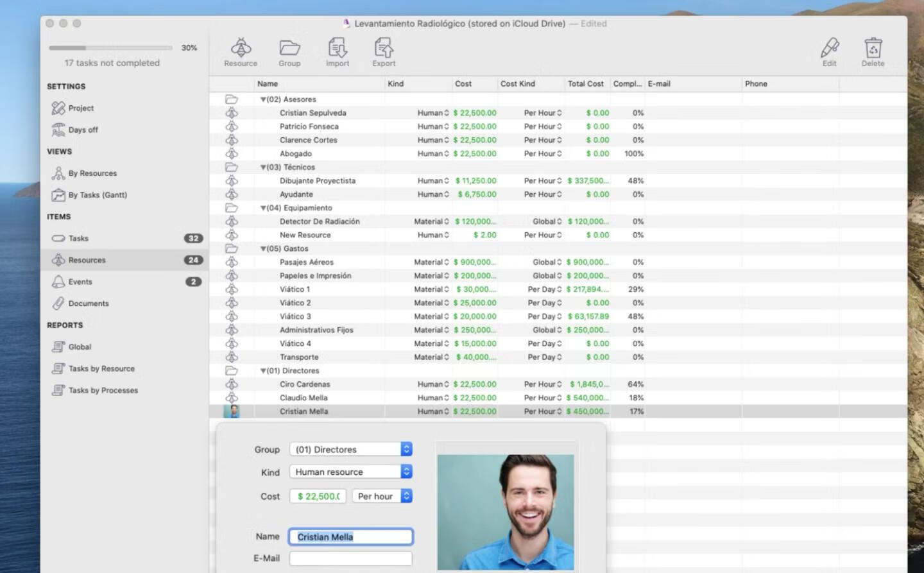
Task: Select the Patricio Fonseca resource
Action: [x=309, y=126]
